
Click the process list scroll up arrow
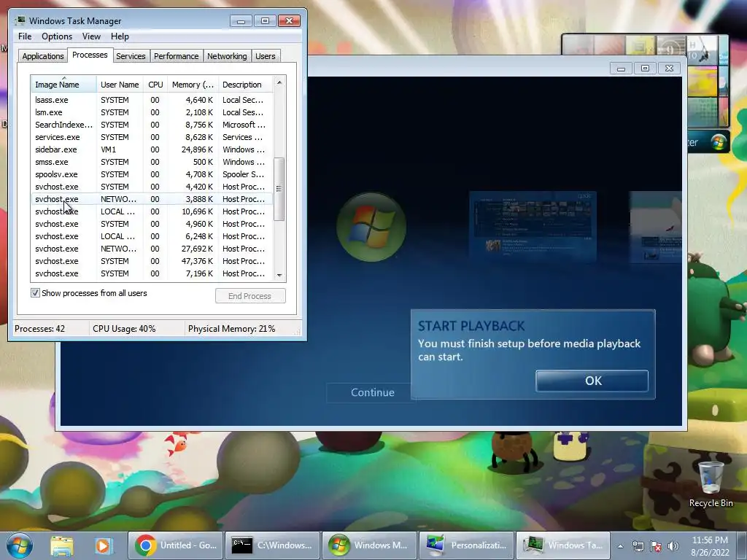279,82
